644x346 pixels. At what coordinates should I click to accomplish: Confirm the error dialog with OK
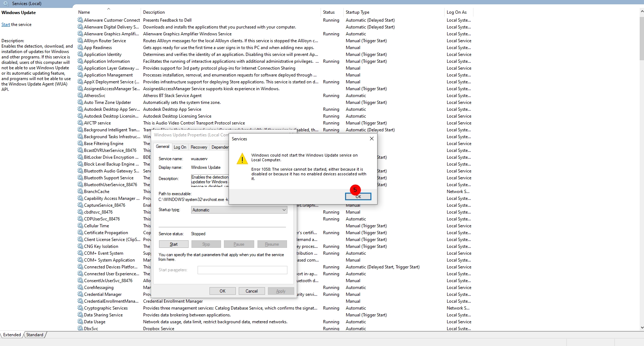pos(358,196)
